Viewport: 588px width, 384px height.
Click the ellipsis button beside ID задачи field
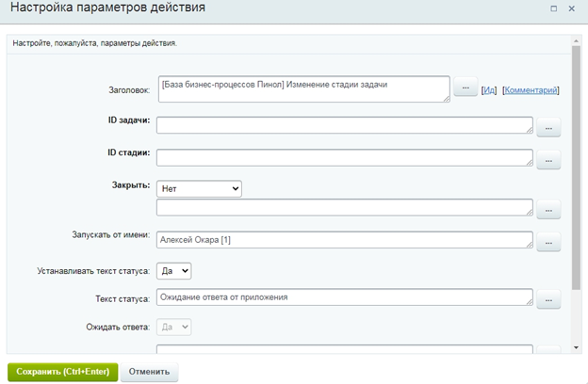pyautogui.click(x=548, y=128)
